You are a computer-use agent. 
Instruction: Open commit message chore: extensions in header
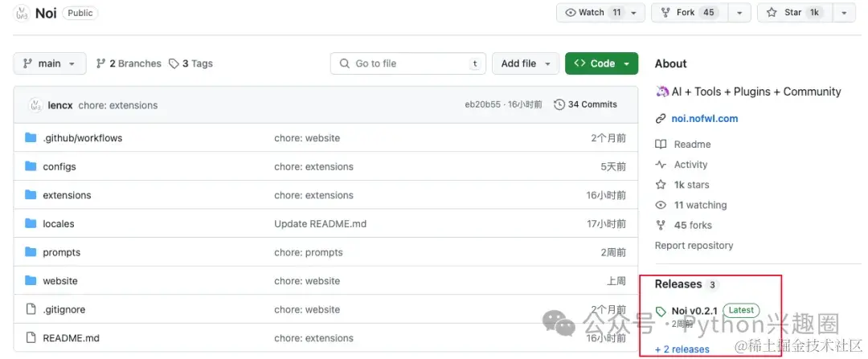[x=118, y=105]
